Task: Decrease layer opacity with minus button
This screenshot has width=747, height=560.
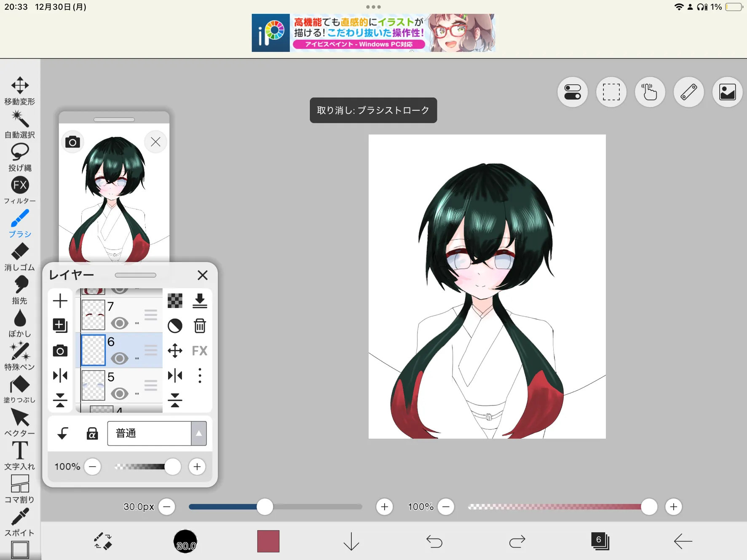Action: point(93,466)
